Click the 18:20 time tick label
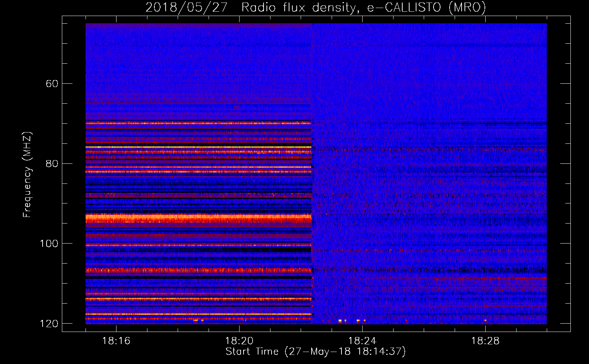Viewport: 589px width, 364px height. pos(239,341)
